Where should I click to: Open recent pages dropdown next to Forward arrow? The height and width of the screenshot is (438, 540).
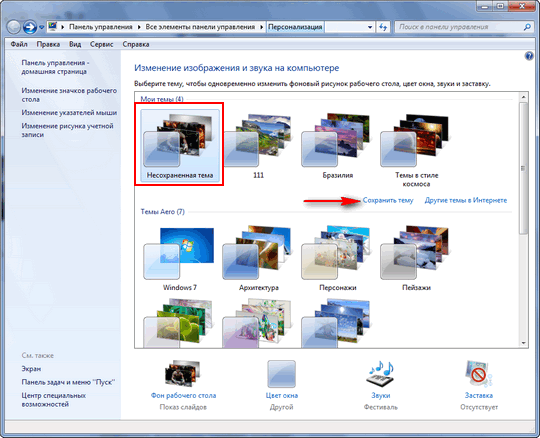point(41,27)
